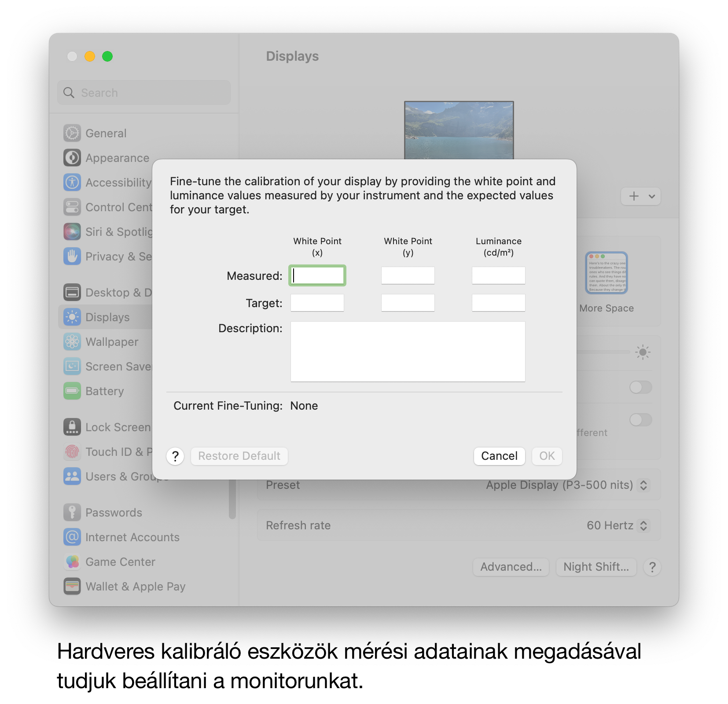Open the Screen Saver sidebar icon
Image resolution: width=728 pixels, height=704 pixels.
click(x=72, y=366)
